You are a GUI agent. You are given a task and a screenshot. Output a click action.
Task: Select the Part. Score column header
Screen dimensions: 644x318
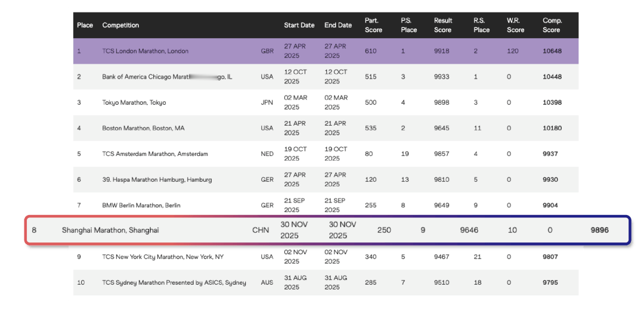click(x=373, y=26)
